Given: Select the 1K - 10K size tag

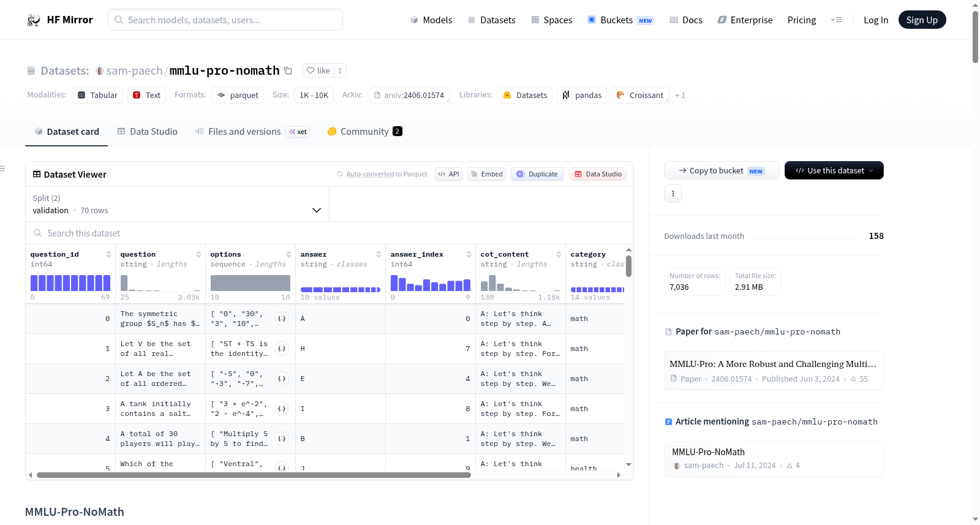Looking at the screenshot, I should [314, 95].
